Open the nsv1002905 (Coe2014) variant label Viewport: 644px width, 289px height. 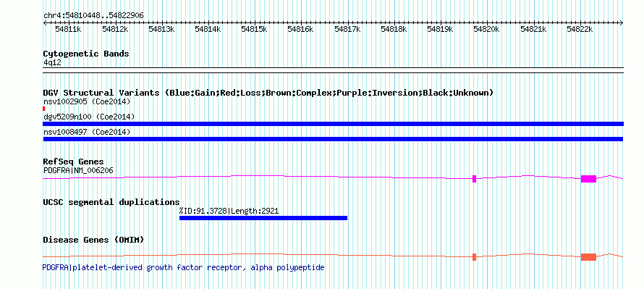coord(87,101)
